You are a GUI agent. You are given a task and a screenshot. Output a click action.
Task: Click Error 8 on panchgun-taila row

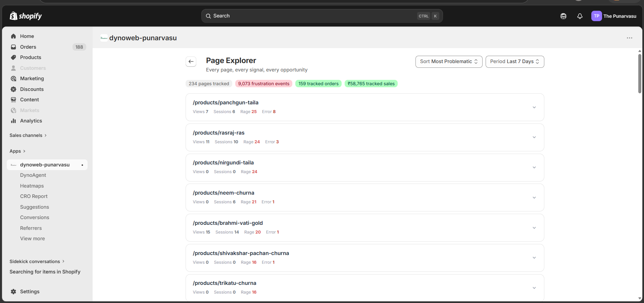click(x=269, y=112)
